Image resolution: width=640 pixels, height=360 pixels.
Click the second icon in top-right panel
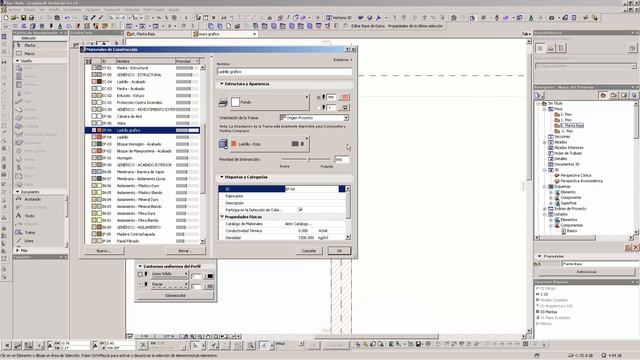tap(551, 48)
